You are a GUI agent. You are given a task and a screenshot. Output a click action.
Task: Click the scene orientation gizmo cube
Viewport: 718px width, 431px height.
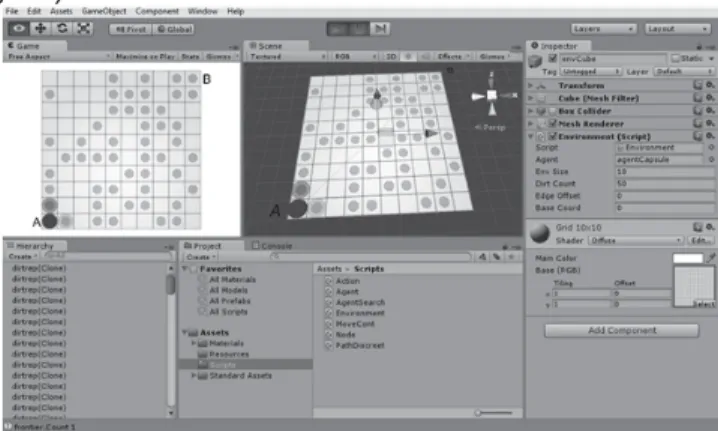point(492,95)
